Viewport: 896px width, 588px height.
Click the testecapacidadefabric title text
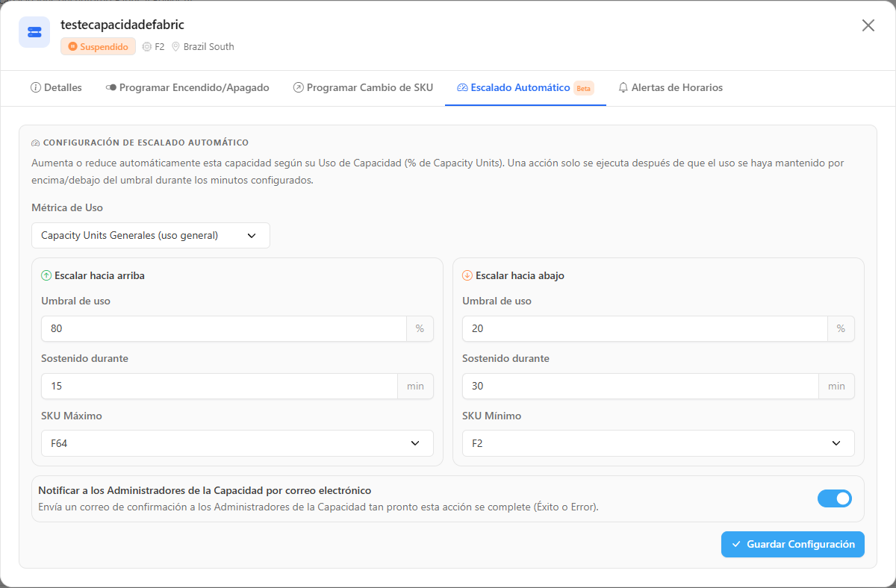(x=122, y=25)
